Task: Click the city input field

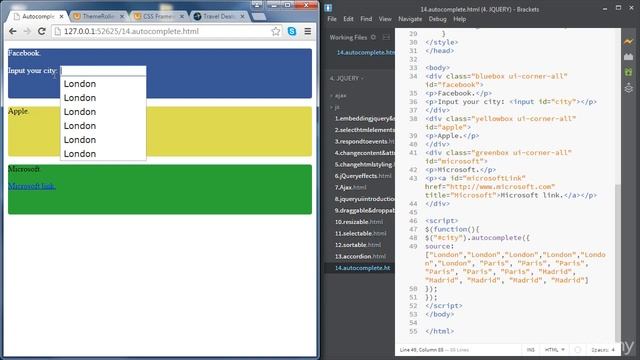Action: coord(103,71)
